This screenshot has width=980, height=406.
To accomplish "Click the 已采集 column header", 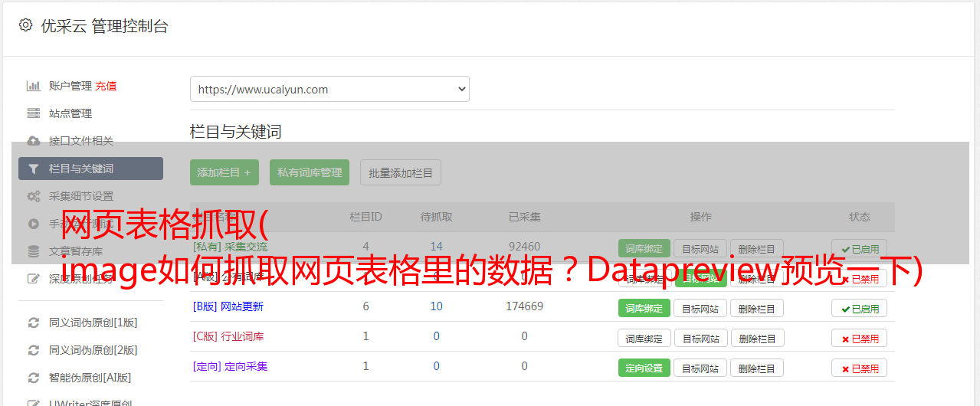I will click(x=524, y=217).
